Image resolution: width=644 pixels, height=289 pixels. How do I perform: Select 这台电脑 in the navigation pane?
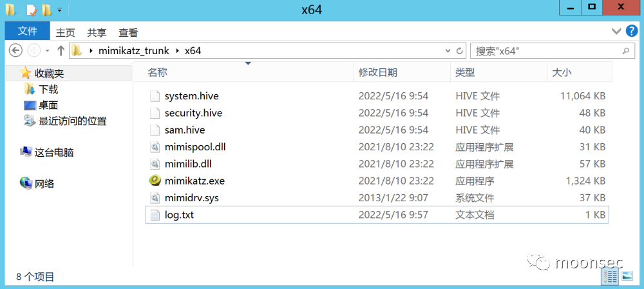54,152
